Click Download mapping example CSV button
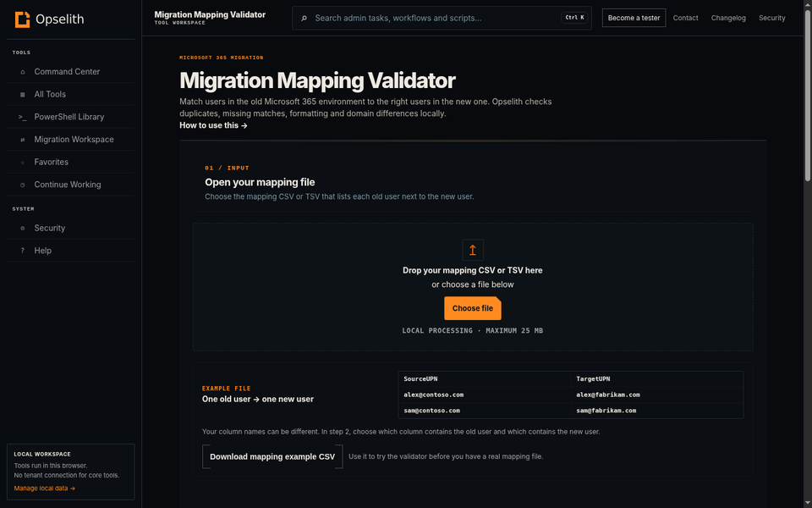This screenshot has height=508, width=812. (272, 456)
